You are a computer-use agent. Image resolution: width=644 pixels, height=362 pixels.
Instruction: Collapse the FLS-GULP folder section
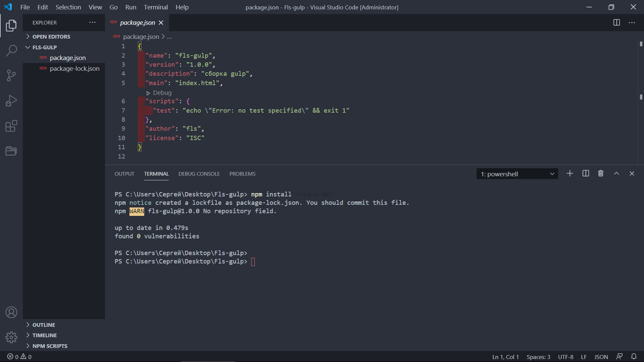pos(44,47)
